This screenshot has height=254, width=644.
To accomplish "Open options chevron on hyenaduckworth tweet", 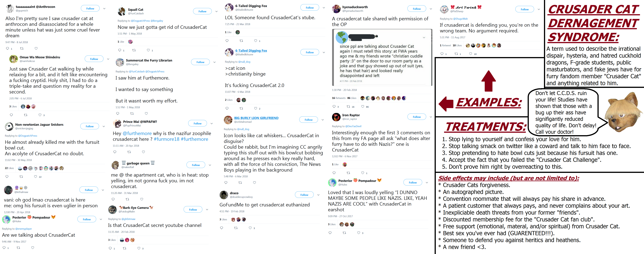I will pos(431,9).
